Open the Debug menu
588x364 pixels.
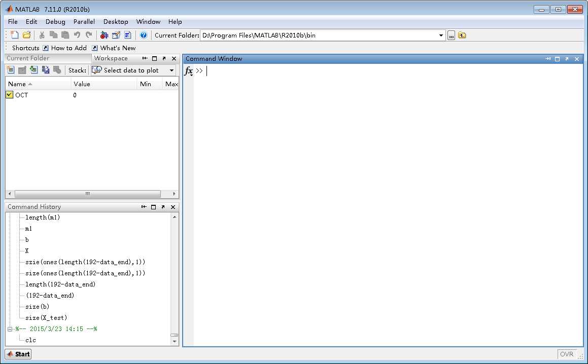55,22
